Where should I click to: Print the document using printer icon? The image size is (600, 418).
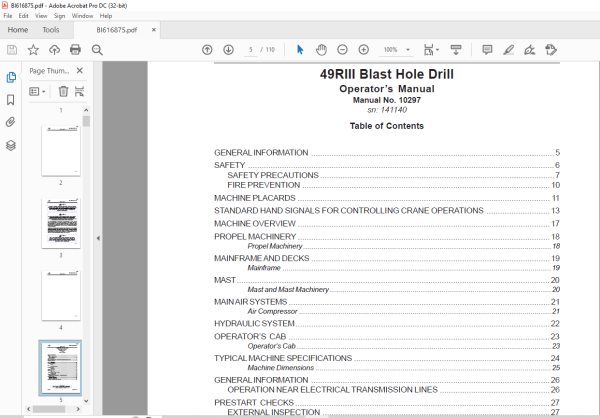75,50
